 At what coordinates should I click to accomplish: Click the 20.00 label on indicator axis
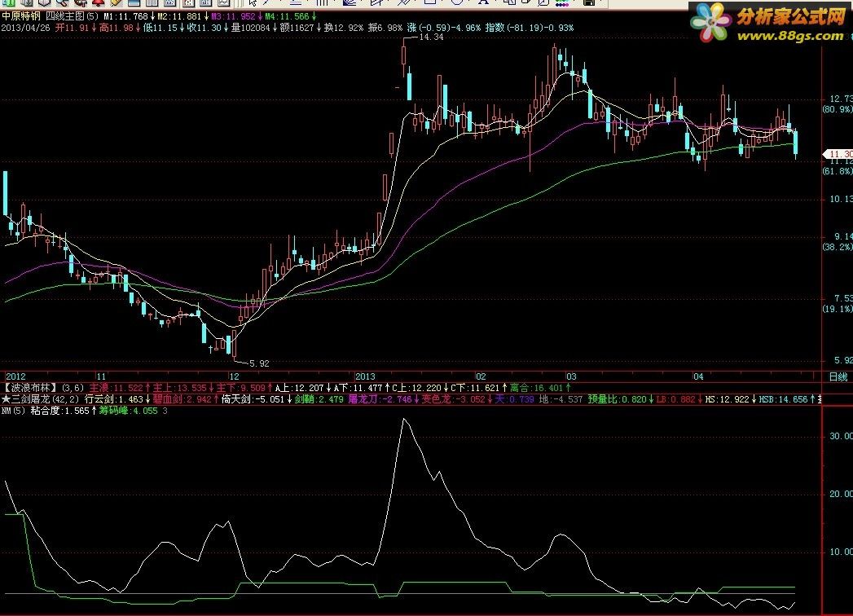click(x=841, y=494)
